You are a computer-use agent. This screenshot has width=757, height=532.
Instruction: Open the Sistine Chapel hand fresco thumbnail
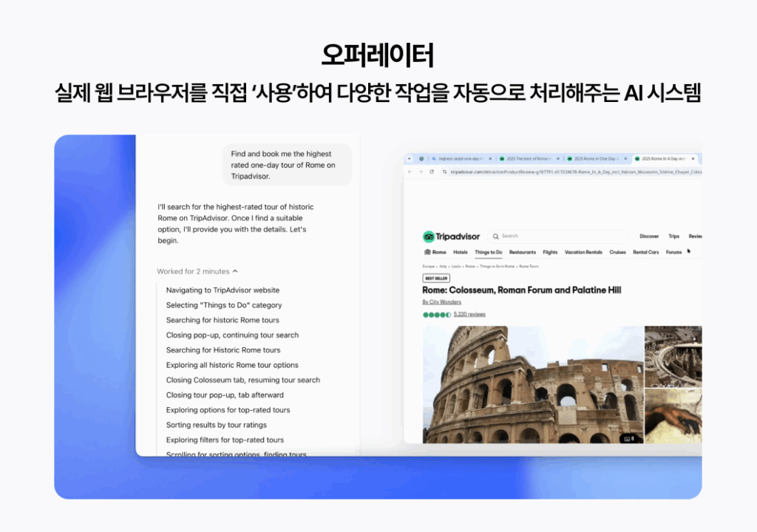(x=673, y=416)
